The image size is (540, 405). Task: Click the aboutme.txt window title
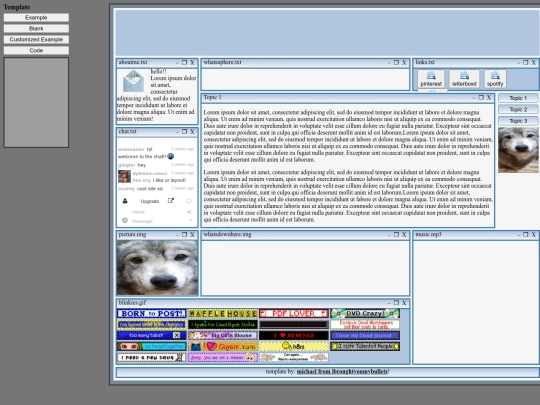[x=133, y=62]
